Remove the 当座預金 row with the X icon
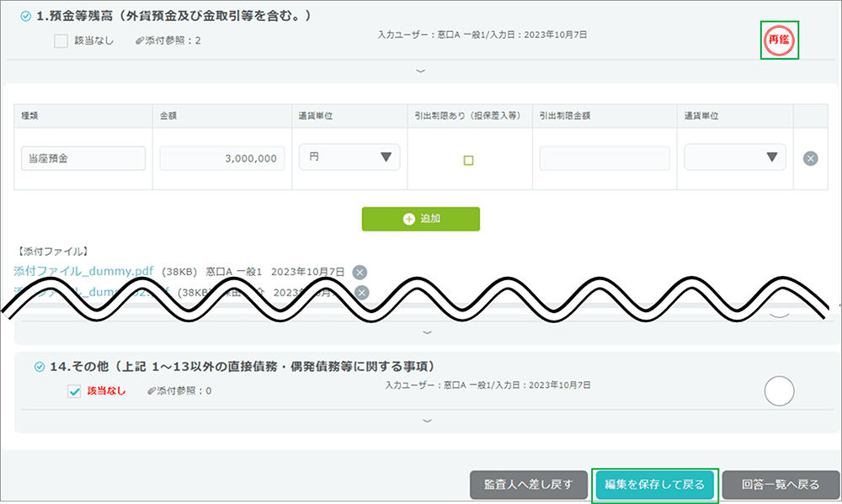This screenshot has width=842, height=504. (x=810, y=158)
